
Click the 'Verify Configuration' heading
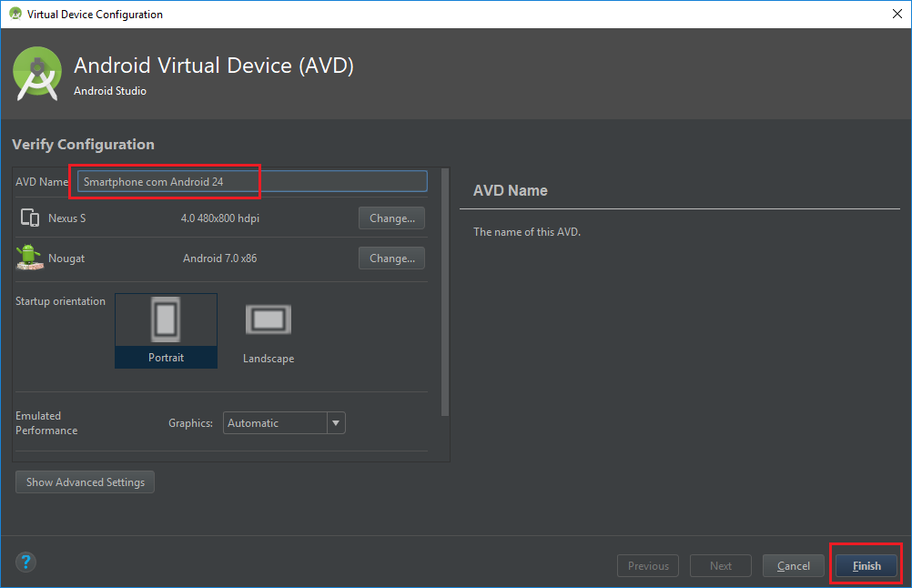pos(83,144)
